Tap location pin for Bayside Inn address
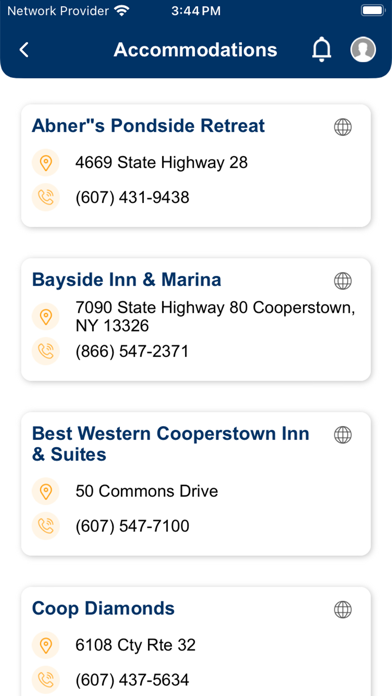392x696 pixels. coord(46,316)
